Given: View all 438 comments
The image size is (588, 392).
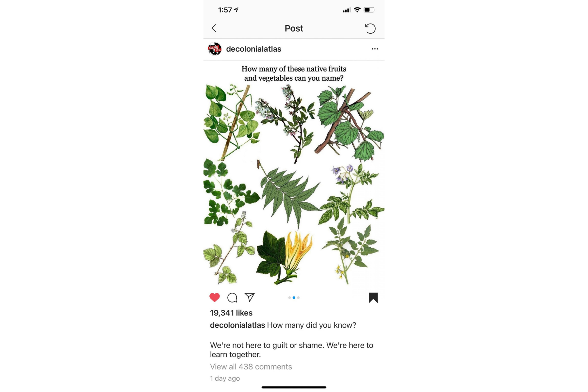Looking at the screenshot, I should click(251, 367).
